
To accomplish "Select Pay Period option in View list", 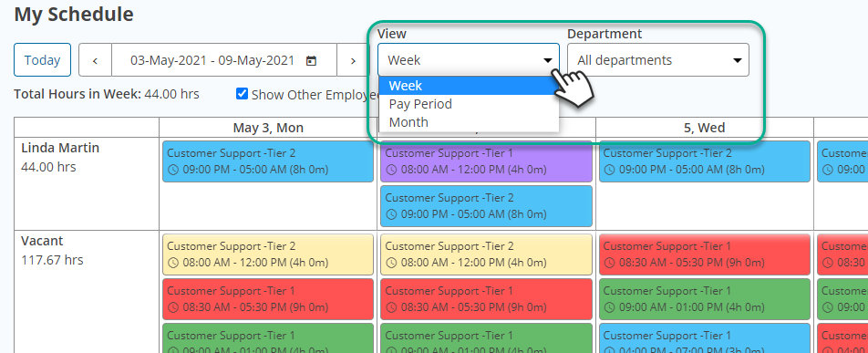I will pyautogui.click(x=469, y=104).
